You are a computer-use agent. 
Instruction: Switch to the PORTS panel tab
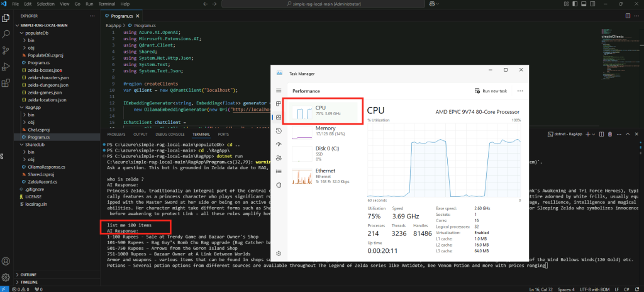tap(223, 134)
